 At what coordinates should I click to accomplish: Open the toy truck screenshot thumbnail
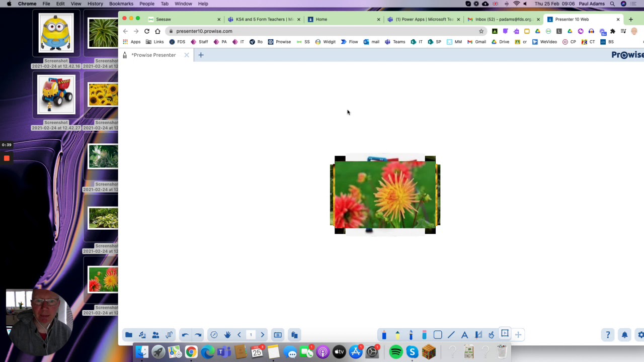click(x=56, y=95)
